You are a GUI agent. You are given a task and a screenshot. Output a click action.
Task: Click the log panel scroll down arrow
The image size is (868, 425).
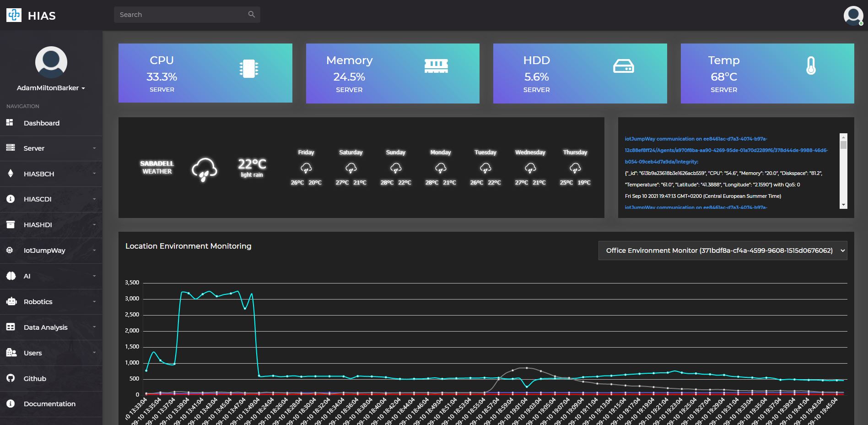tap(843, 205)
